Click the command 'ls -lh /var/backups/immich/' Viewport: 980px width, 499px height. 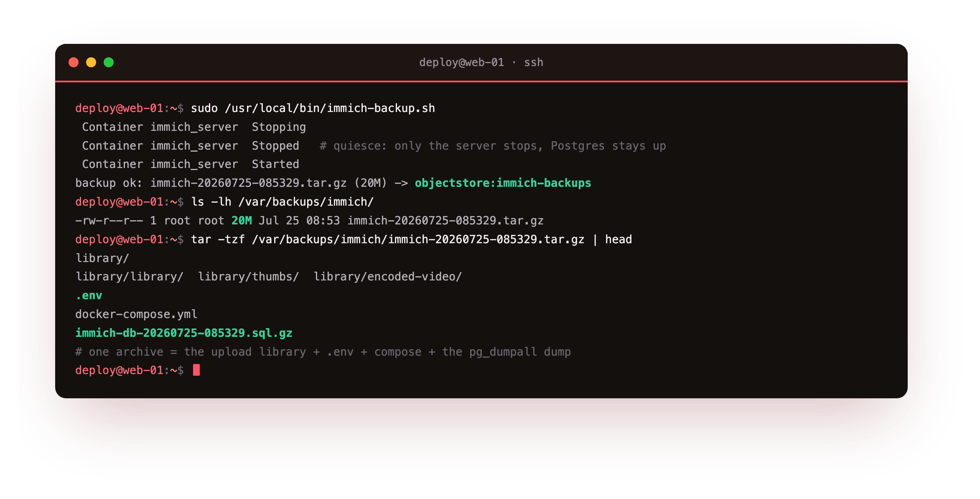click(282, 202)
